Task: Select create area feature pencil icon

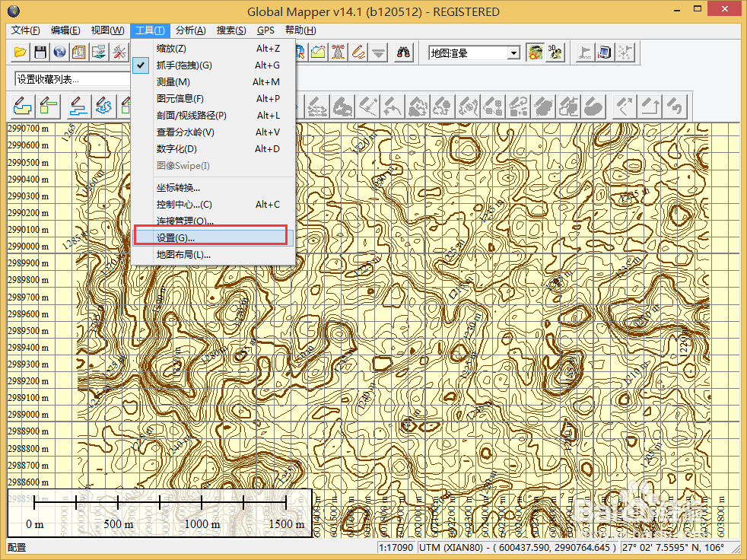Action: pyautogui.click(x=22, y=106)
